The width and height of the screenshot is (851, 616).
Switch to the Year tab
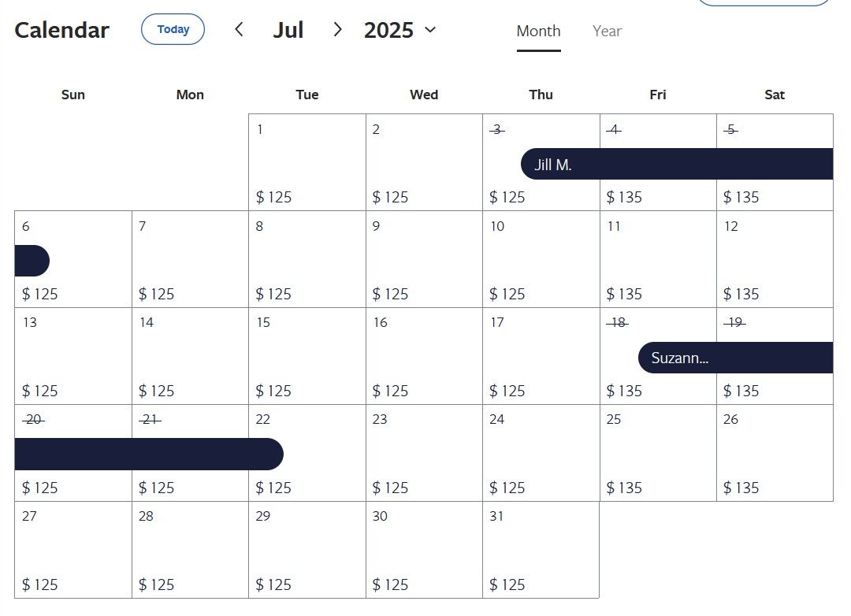[607, 31]
